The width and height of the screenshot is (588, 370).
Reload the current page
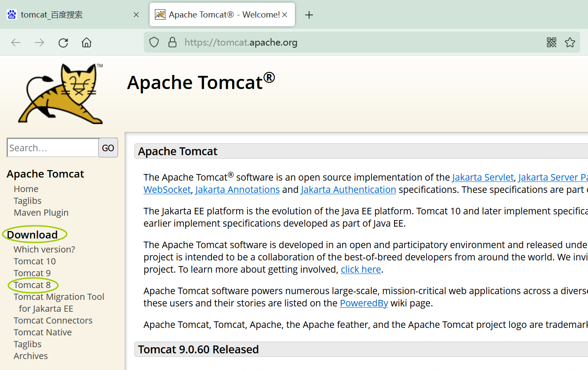[63, 42]
